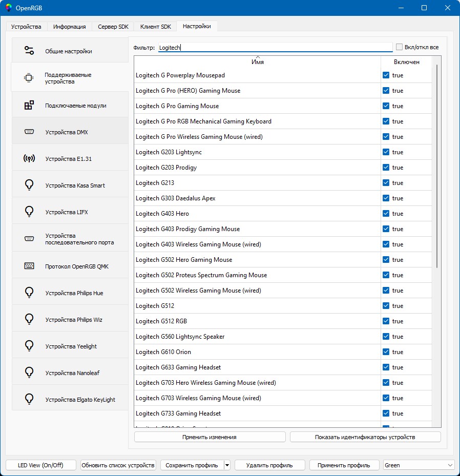Uncheck Logitech G560 Lightsync Speaker

coord(386,337)
